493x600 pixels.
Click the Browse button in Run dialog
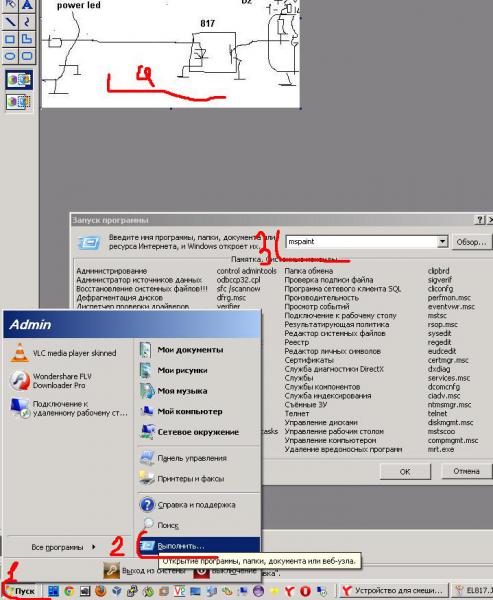click(x=471, y=242)
